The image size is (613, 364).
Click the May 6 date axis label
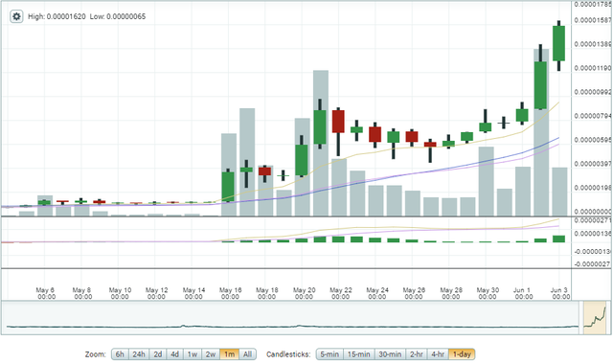pyautogui.click(x=45, y=293)
